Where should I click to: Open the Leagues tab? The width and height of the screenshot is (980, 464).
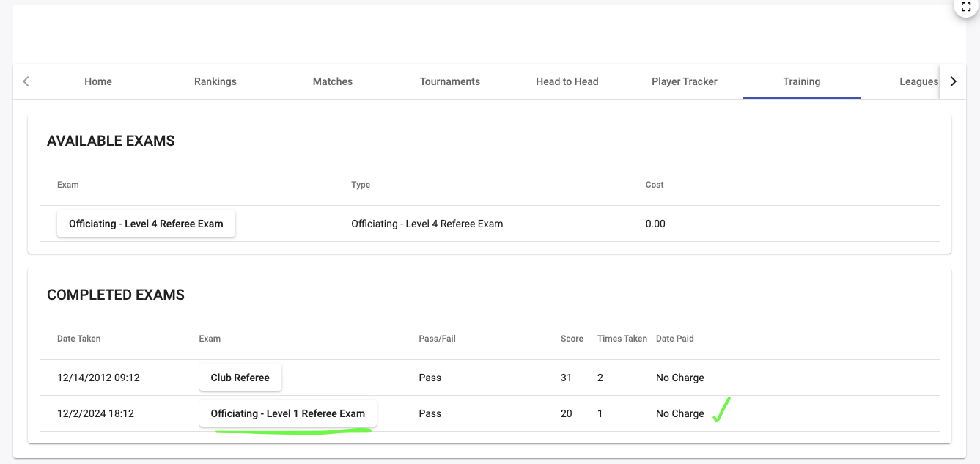(x=918, y=81)
